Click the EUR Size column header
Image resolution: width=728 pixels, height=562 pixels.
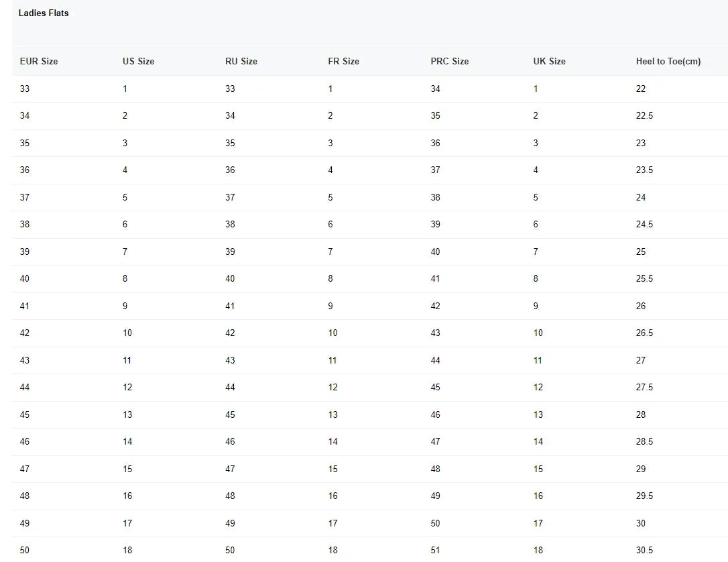pyautogui.click(x=39, y=61)
